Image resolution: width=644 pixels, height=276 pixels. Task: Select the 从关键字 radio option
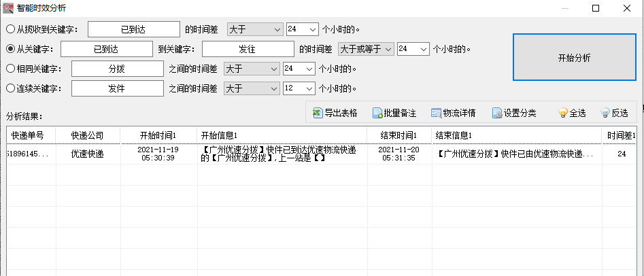(11, 49)
